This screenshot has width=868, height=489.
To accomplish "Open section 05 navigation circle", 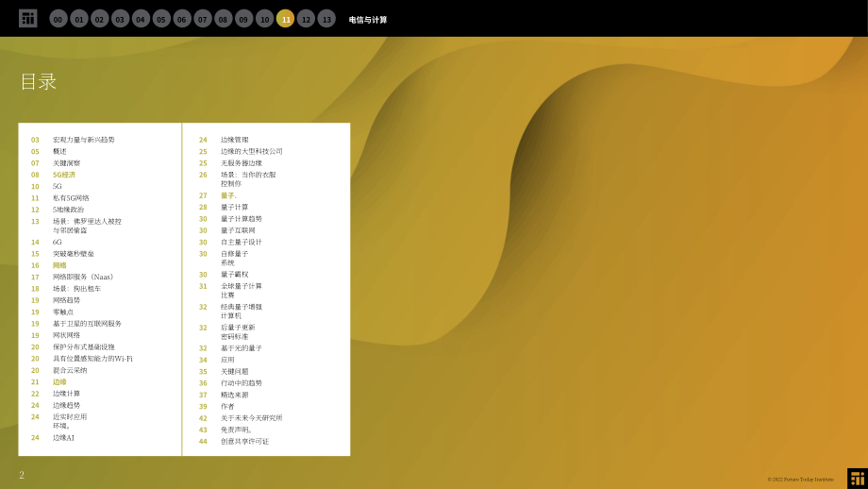I will pyautogui.click(x=161, y=19).
